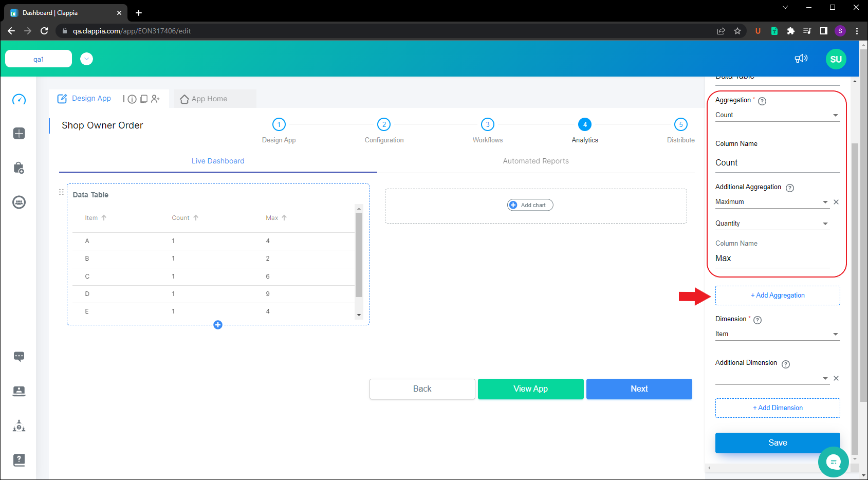Open the App Home tab
Image resolution: width=868 pixels, height=480 pixels.
208,99
